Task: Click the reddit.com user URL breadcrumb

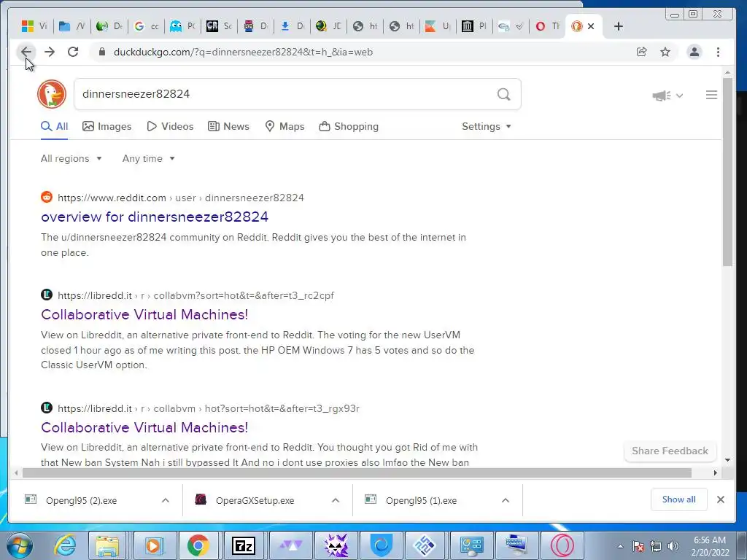Action: 181,198
